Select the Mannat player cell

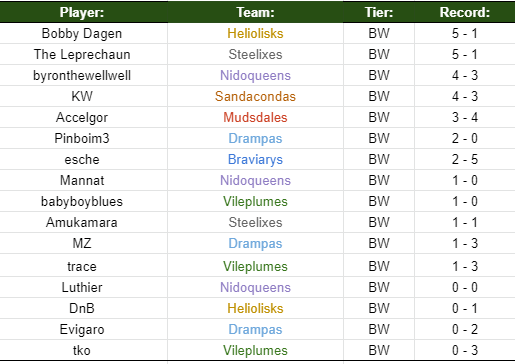(84, 180)
